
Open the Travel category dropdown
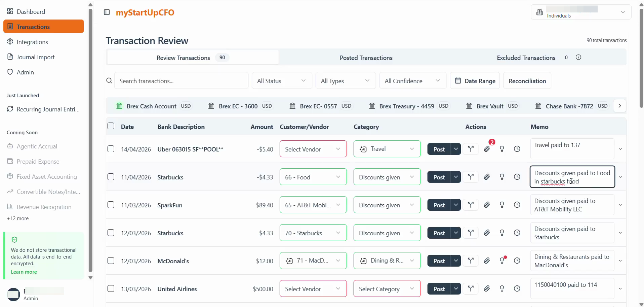(x=387, y=149)
